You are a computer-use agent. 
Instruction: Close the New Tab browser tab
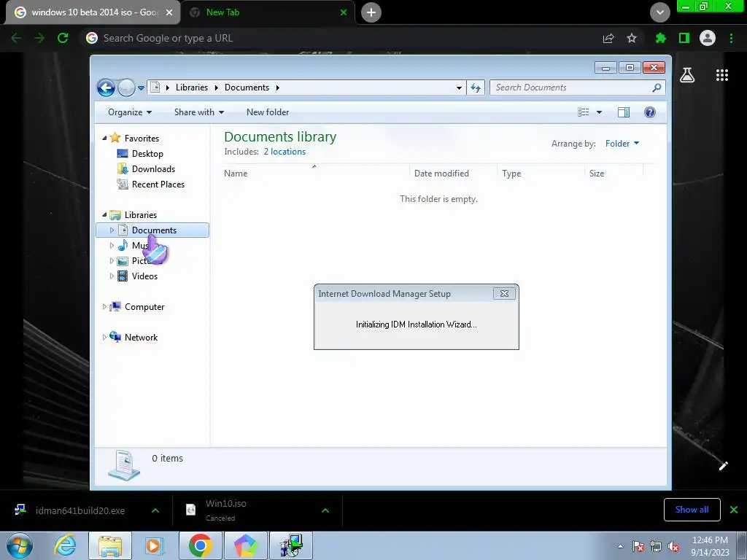[344, 12]
